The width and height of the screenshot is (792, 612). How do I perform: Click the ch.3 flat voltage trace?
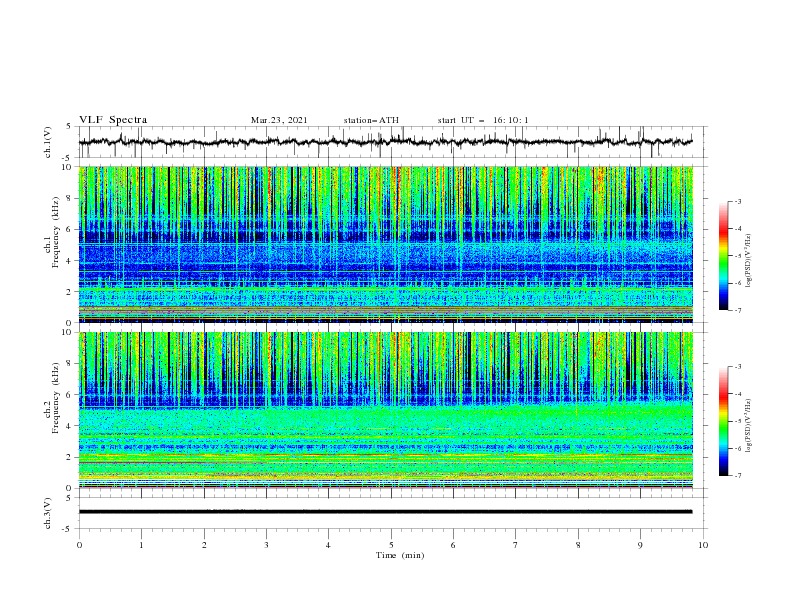[385, 512]
